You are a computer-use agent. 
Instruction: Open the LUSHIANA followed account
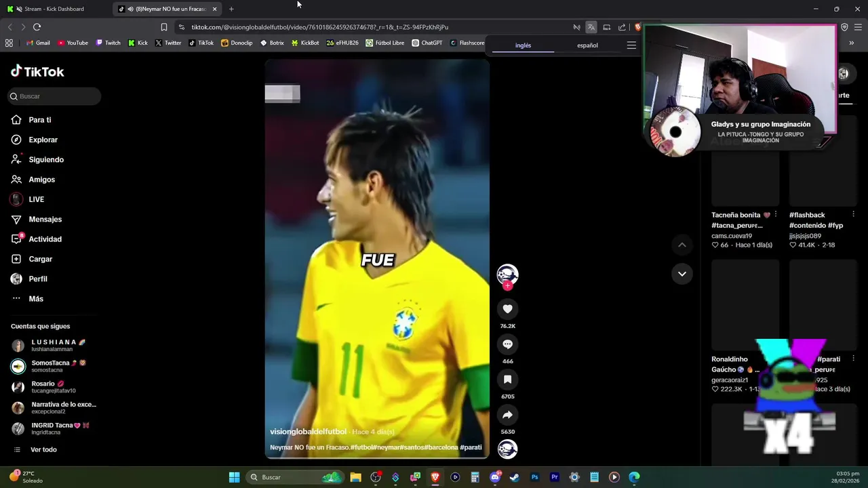click(51, 346)
